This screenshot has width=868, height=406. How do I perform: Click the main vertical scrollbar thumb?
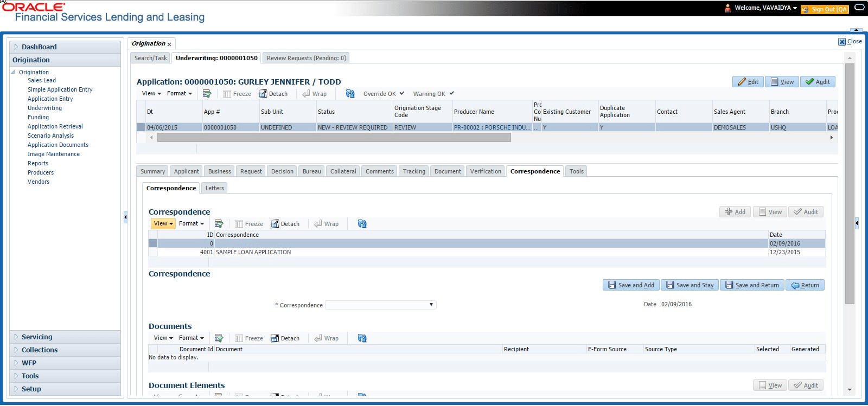pos(850,184)
